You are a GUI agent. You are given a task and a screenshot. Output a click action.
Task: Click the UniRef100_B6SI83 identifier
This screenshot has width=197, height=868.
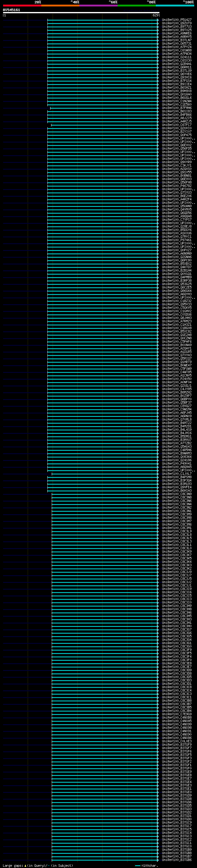coord(177,111)
